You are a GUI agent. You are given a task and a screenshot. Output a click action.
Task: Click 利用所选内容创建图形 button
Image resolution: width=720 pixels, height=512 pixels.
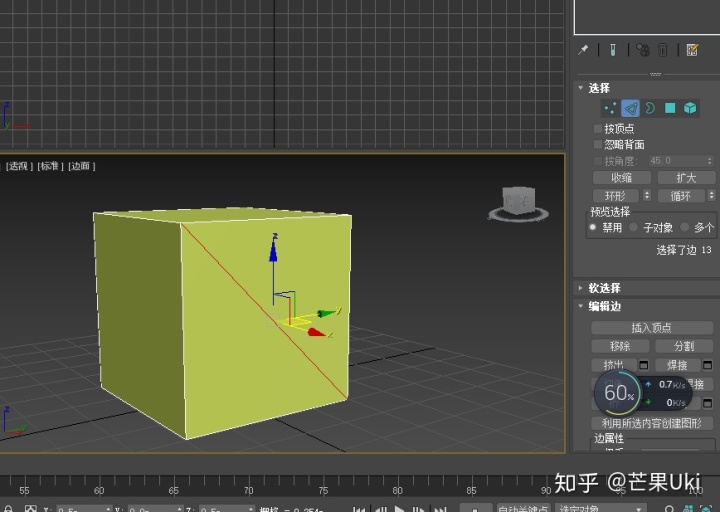click(x=652, y=423)
